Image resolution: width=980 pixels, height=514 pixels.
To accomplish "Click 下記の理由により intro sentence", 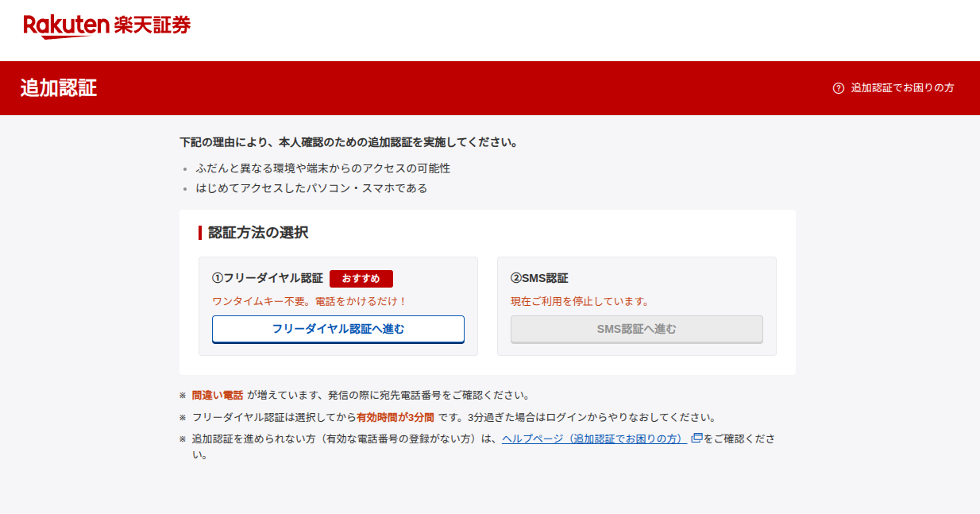I will tap(349, 143).
